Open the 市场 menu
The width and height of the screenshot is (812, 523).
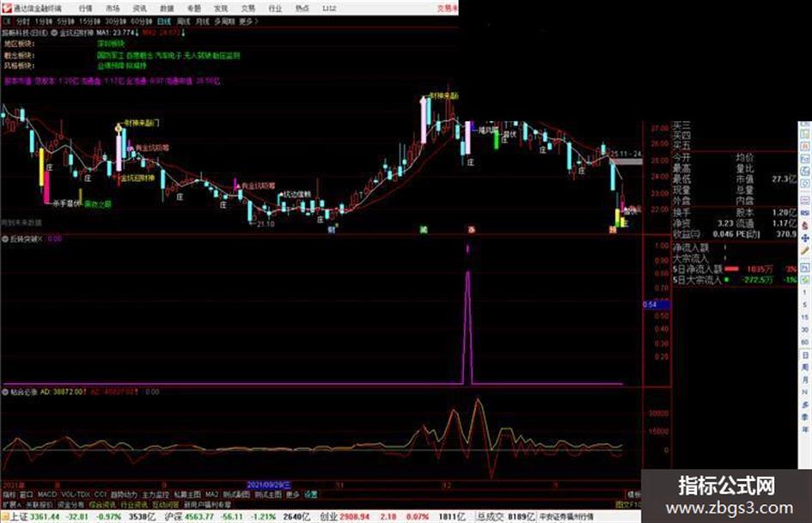tap(113, 9)
